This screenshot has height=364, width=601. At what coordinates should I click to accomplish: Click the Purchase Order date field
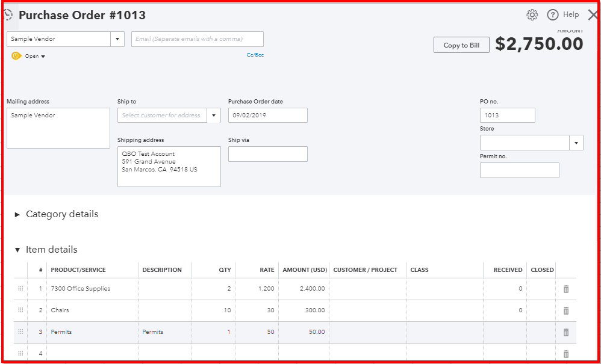[268, 115]
